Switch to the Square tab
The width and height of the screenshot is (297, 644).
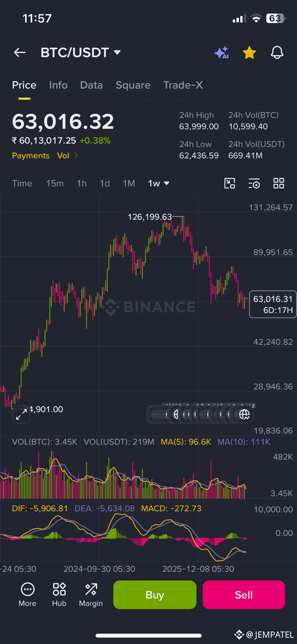pos(133,85)
